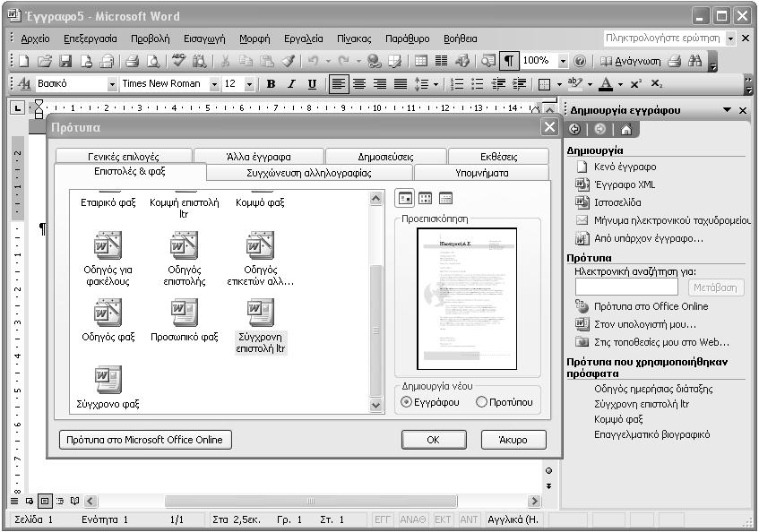Click the Open folder toolbar icon
Screen dimensions: 759x532
[x=45, y=61]
